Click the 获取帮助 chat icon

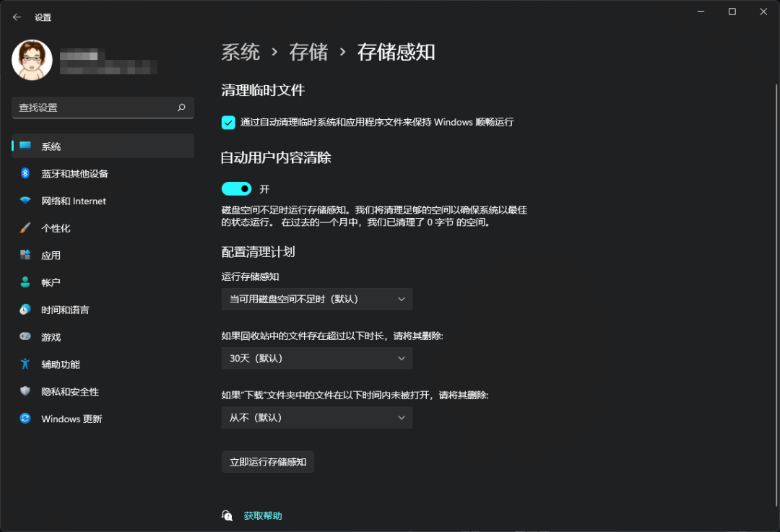(227, 515)
